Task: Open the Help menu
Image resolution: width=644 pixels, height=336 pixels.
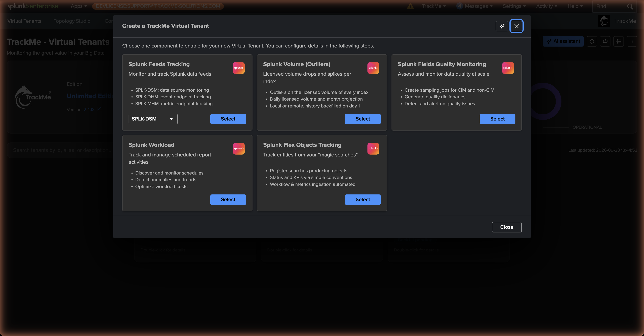Action: (x=575, y=6)
